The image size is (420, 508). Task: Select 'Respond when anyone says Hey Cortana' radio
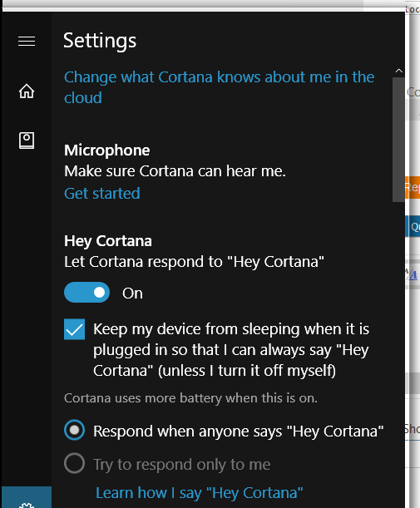[x=75, y=430]
